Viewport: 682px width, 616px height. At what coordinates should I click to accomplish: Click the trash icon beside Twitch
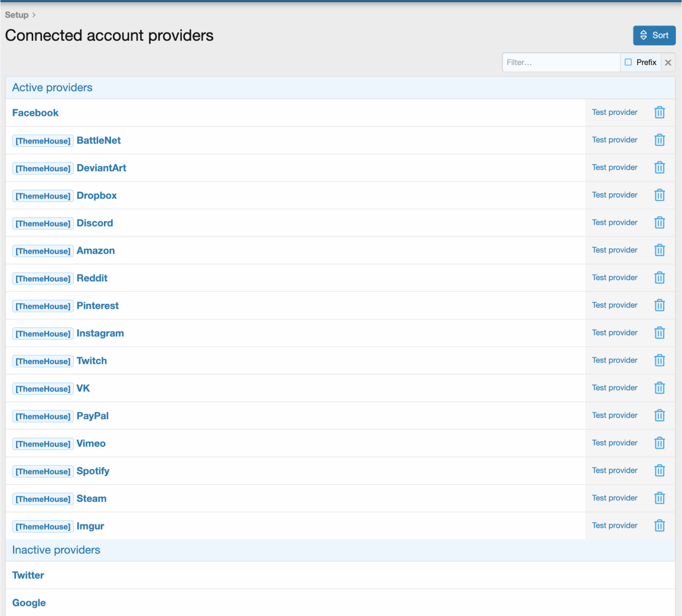point(660,361)
